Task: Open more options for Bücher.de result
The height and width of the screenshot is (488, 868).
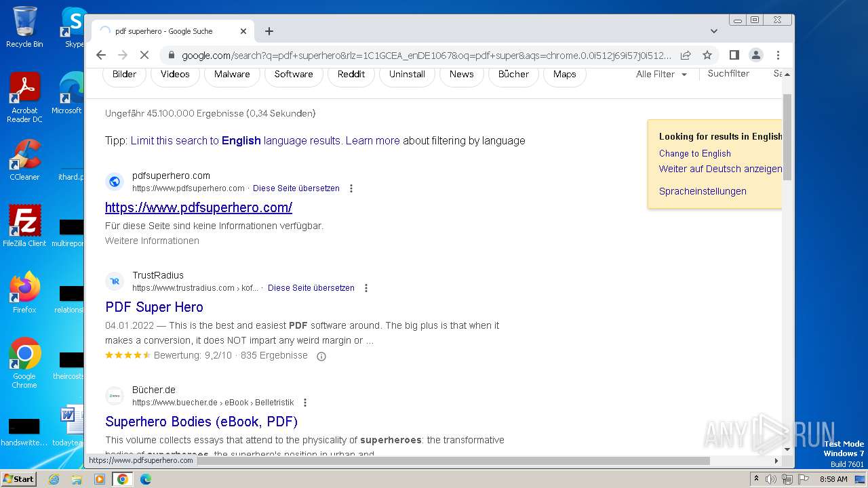Action: [x=305, y=403]
